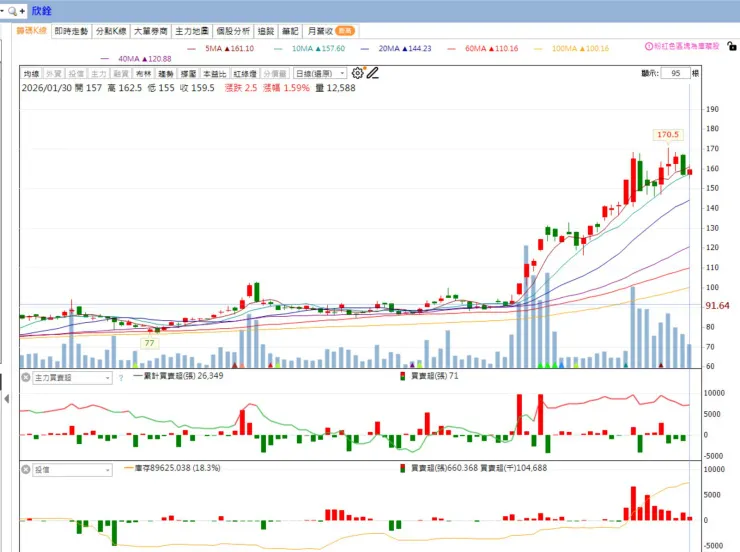
Task: Toggle the 趨勢 trend overlay
Action: point(166,74)
